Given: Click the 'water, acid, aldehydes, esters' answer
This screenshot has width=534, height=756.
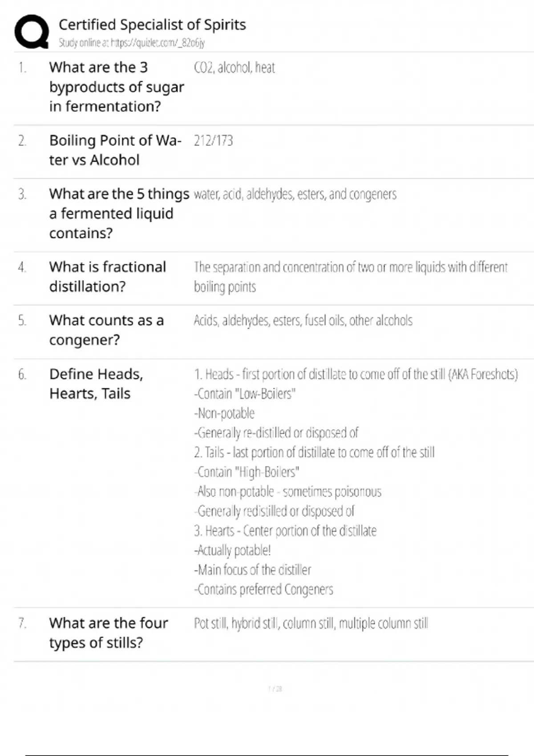Looking at the screenshot, I should [x=295, y=194].
